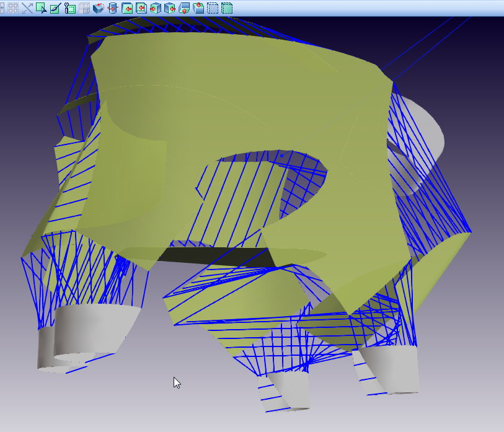The image size is (504, 432).
Task: Choose the green square with paintbrush icon
Action: (x=55, y=8)
